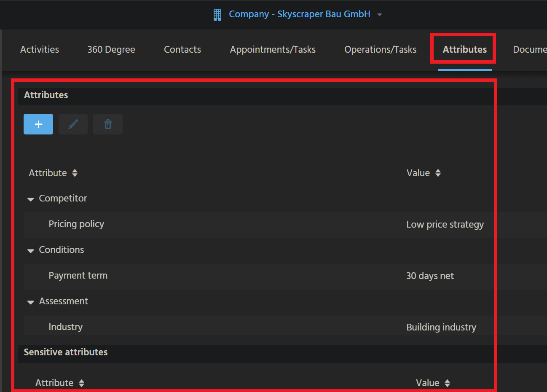Click the Sensitive attributes section header
Screen dimensions: 547x392
65,352
